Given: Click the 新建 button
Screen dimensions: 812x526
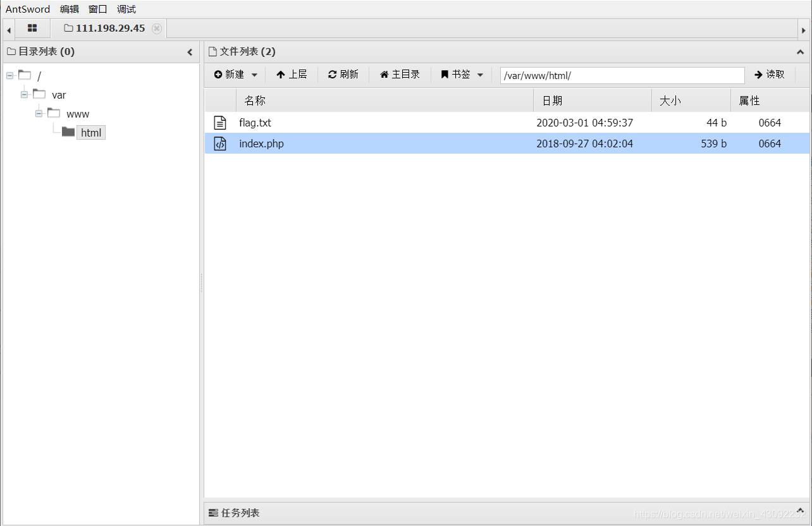Looking at the screenshot, I should point(229,75).
